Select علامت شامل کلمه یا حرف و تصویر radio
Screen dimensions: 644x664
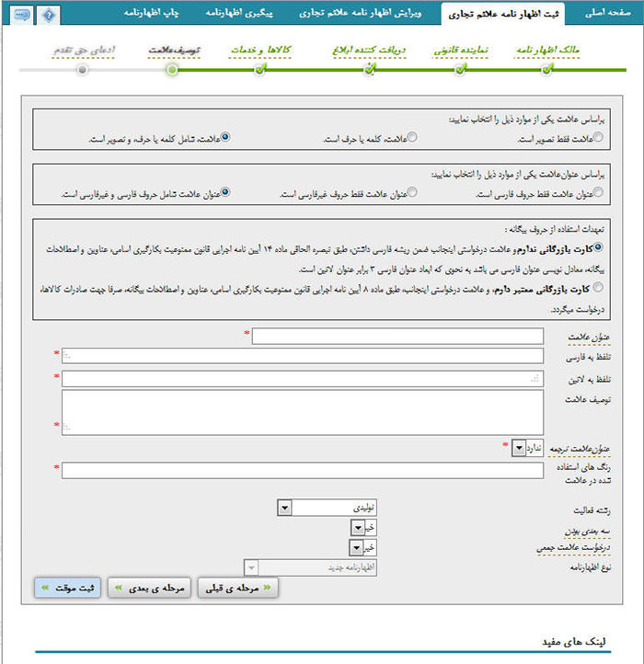pos(225,137)
